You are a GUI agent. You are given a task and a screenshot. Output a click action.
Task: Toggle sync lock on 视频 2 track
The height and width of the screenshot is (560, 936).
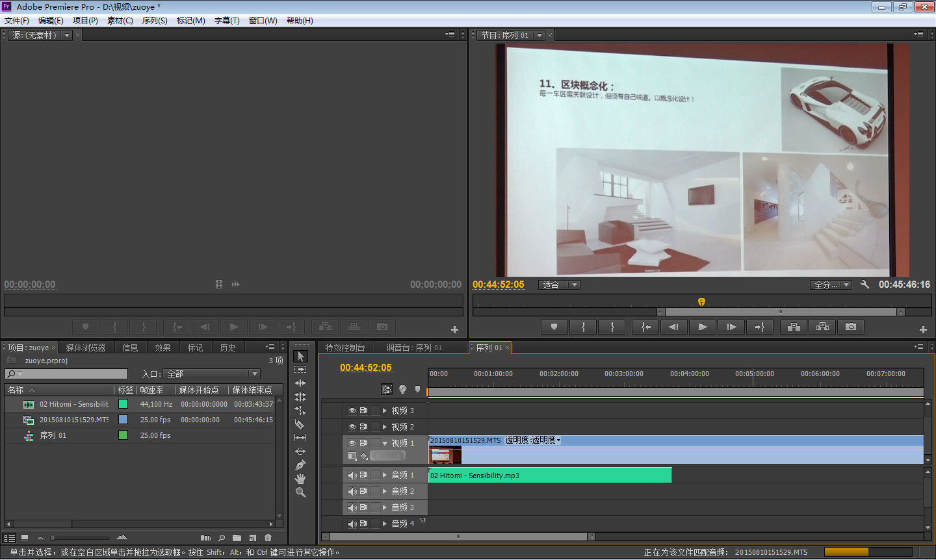coord(363,427)
